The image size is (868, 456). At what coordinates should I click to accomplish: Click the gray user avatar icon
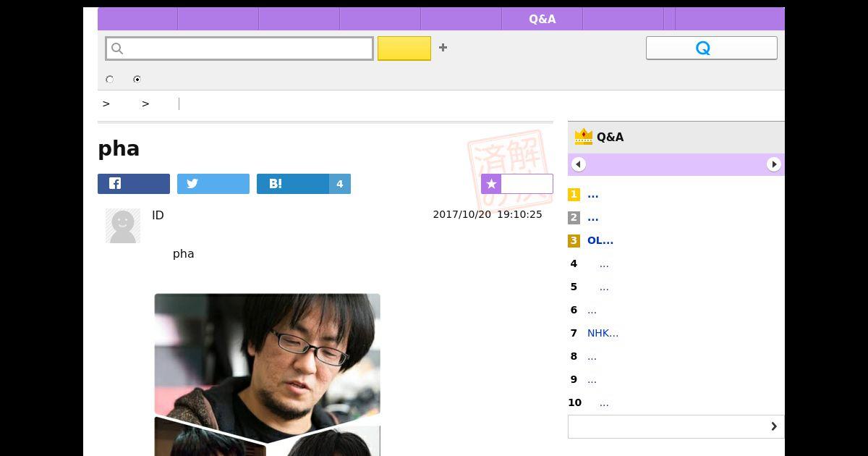pos(123,226)
